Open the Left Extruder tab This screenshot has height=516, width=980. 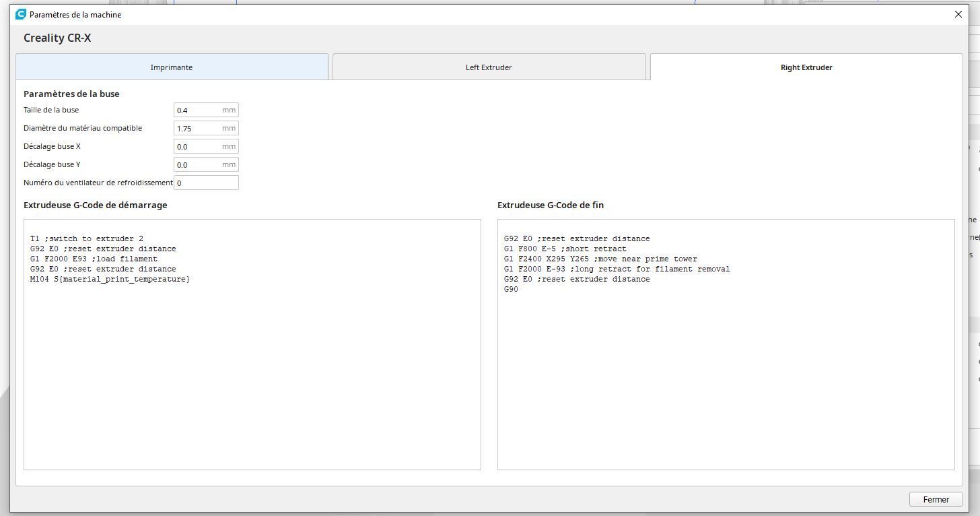[x=489, y=67]
